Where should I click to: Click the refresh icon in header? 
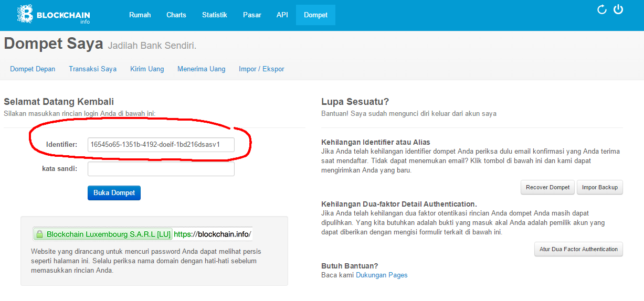click(x=602, y=9)
